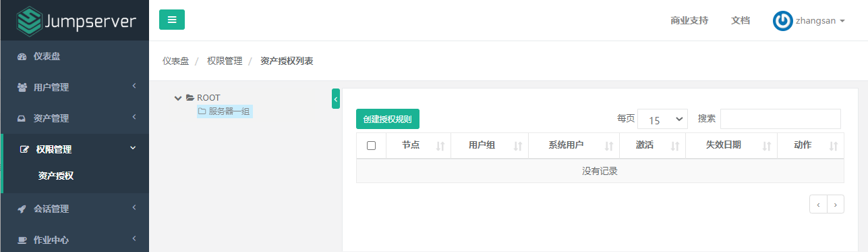868x252 pixels.
Task: Collapse the ROOT tree node chevron
Action: pyautogui.click(x=178, y=98)
